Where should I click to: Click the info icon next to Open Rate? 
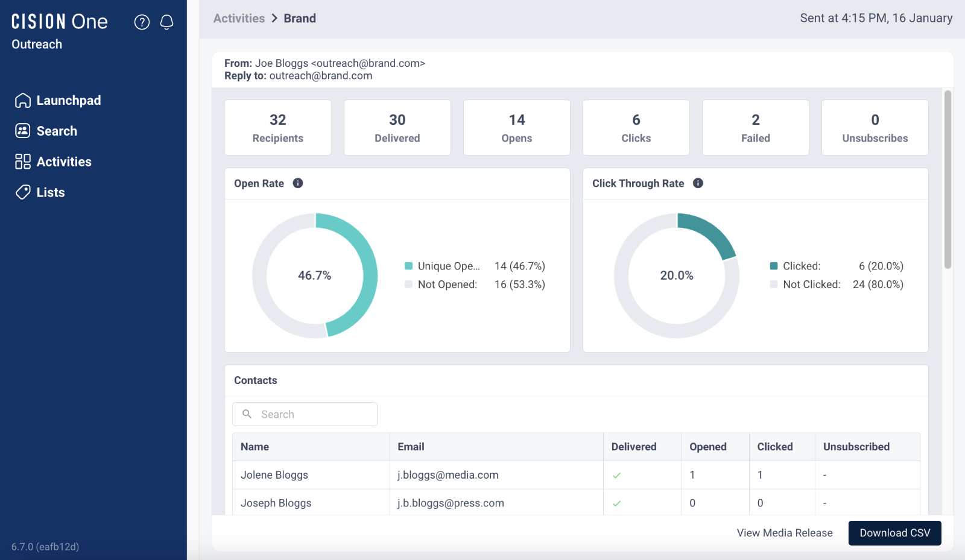297,183
